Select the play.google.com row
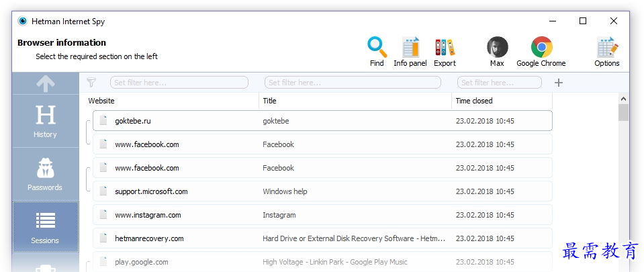 pyautogui.click(x=322, y=262)
